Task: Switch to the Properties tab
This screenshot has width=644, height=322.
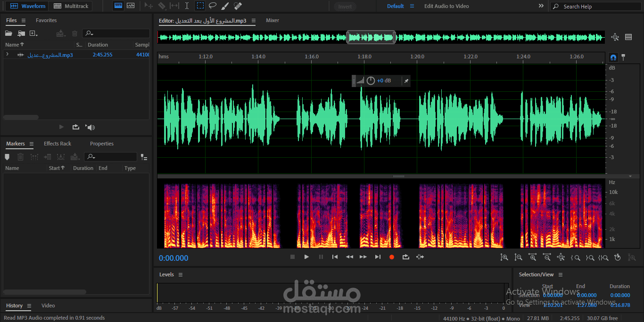Action: pyautogui.click(x=102, y=144)
